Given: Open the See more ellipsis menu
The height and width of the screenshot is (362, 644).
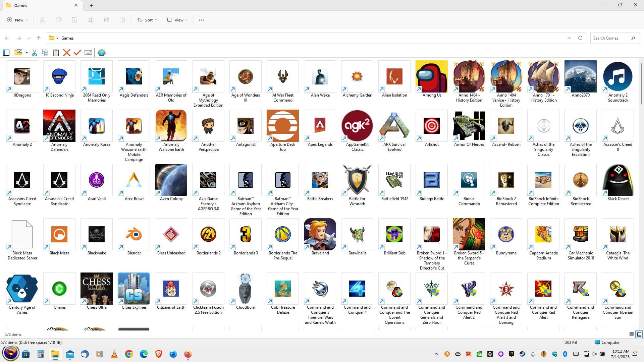Looking at the screenshot, I should [x=202, y=20].
